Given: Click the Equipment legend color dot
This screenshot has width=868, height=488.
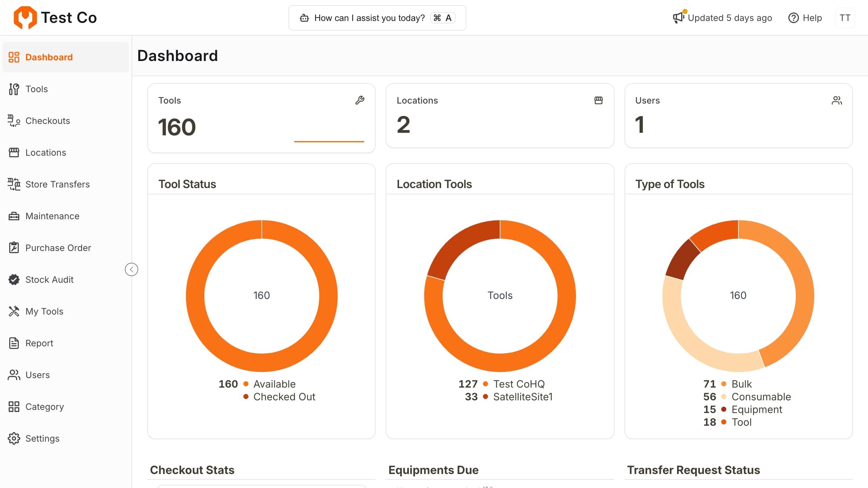Looking at the screenshot, I should pos(723,410).
